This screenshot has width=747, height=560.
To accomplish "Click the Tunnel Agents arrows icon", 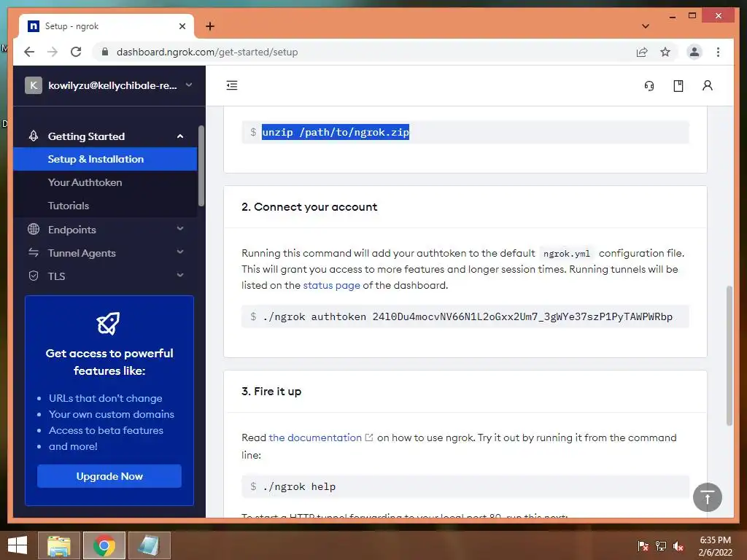I will (x=34, y=252).
